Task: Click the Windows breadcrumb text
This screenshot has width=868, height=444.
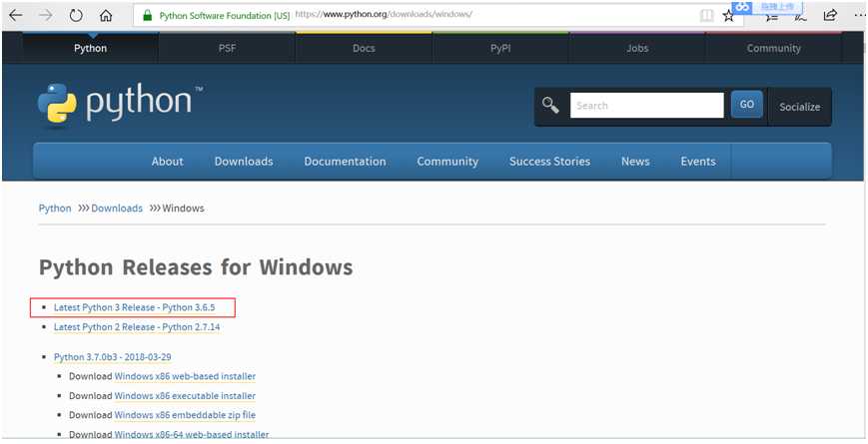Action: tap(183, 209)
